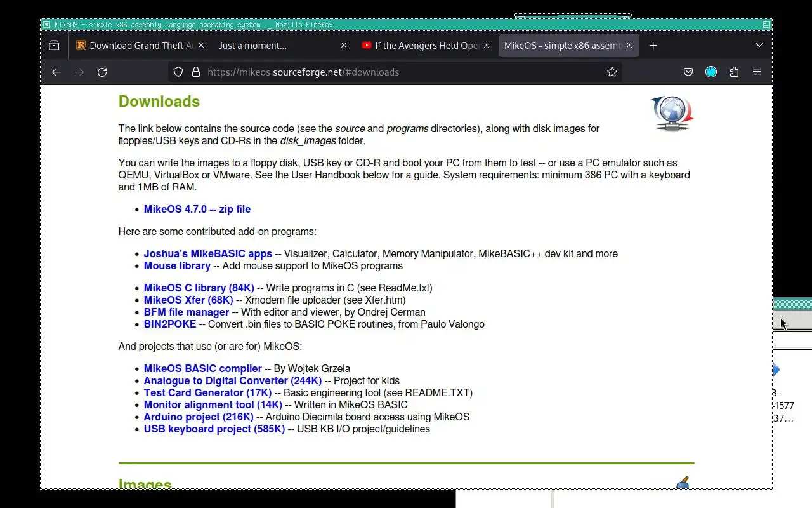Viewport: 812px width, 508px height.
Task: Download Arduino project (216K)
Action: 199,417
